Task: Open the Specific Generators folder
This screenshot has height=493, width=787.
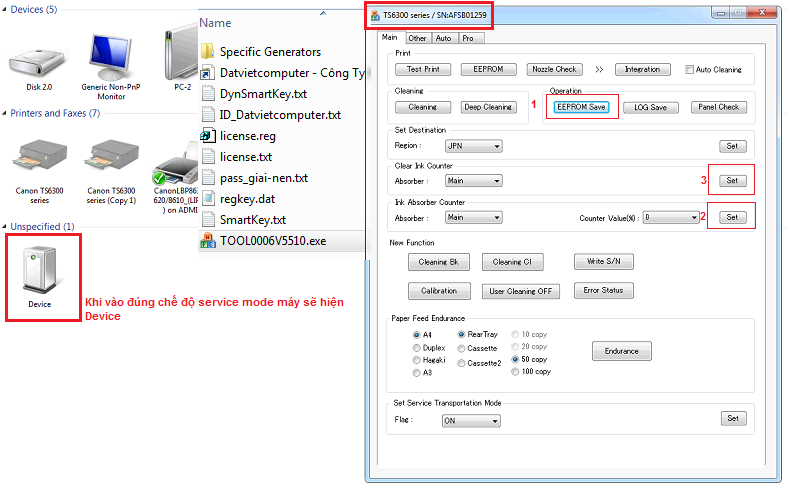Action: pyautogui.click(x=270, y=52)
